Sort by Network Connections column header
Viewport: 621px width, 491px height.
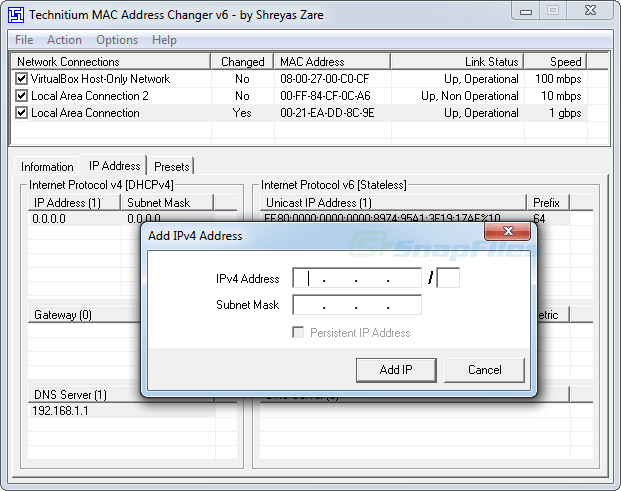pyautogui.click(x=111, y=62)
